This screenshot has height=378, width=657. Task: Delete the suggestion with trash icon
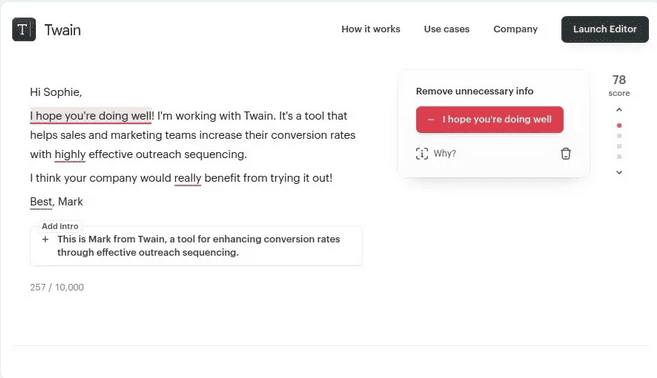click(566, 154)
